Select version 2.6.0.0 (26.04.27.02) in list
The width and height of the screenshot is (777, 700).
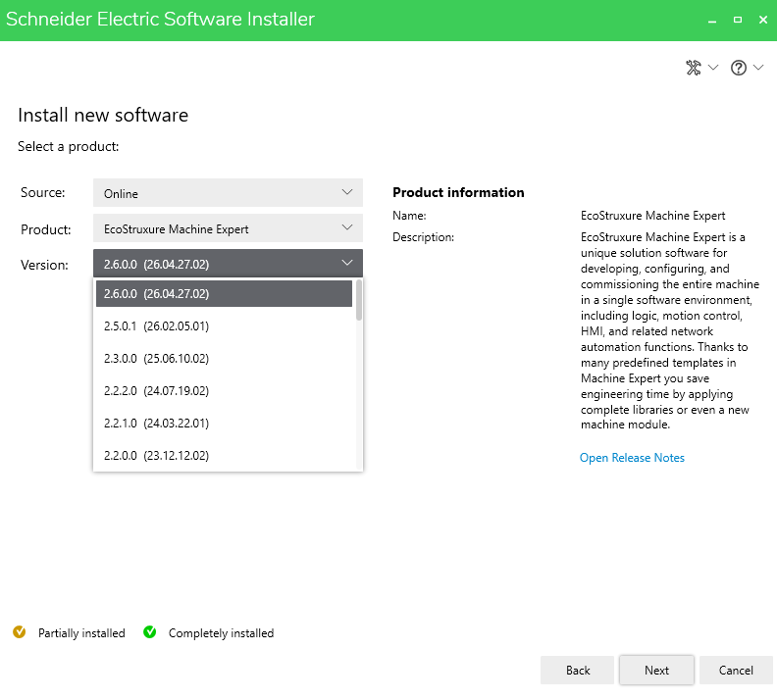point(224,293)
